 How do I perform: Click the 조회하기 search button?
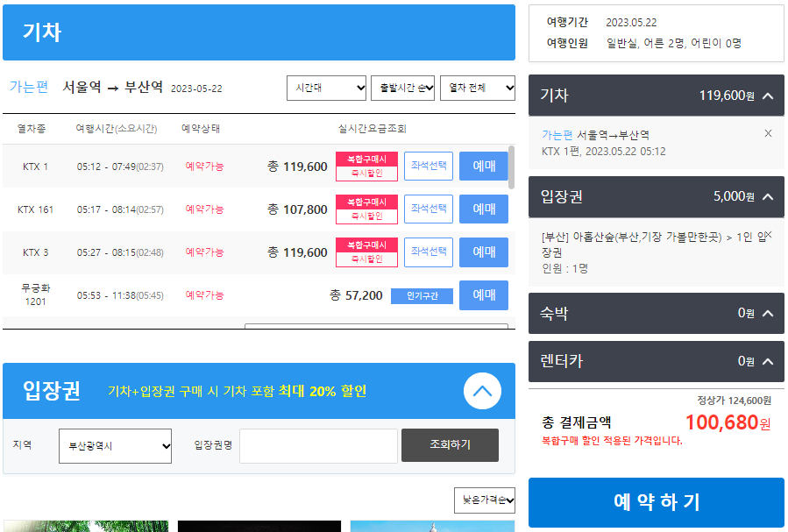(450, 444)
